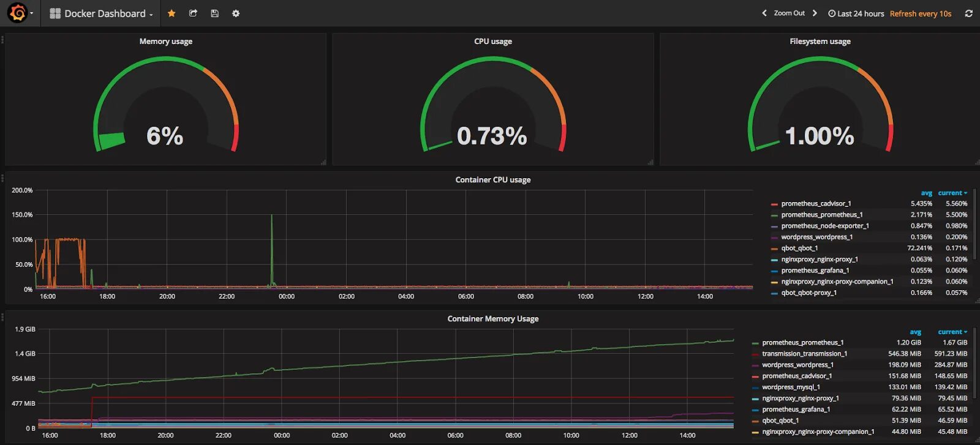Click the 72.241% avg value for qbot_qbot_1
The height and width of the screenshot is (445, 980).
[x=919, y=248]
